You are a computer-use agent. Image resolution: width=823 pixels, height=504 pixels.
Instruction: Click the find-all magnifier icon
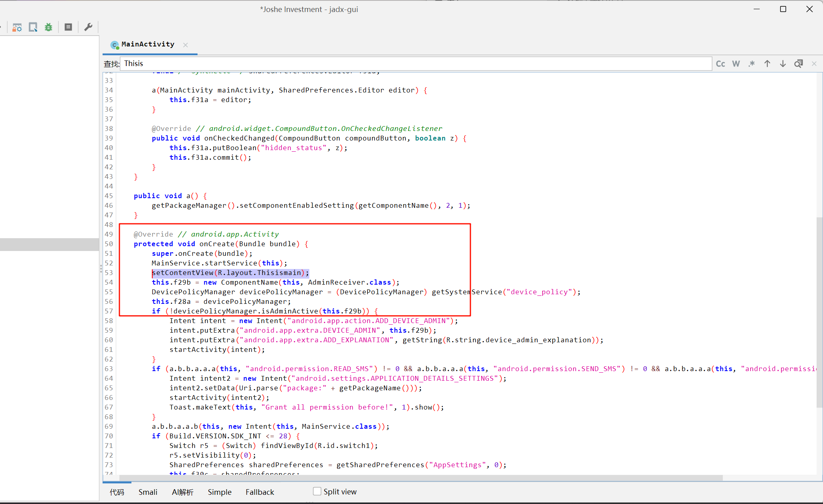[799, 64]
